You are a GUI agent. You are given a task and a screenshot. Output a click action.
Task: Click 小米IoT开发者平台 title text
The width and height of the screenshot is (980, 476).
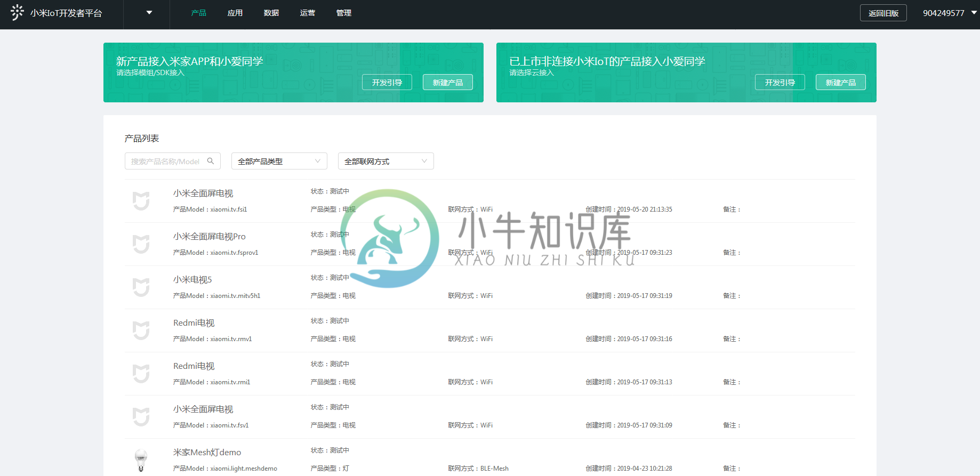point(66,13)
